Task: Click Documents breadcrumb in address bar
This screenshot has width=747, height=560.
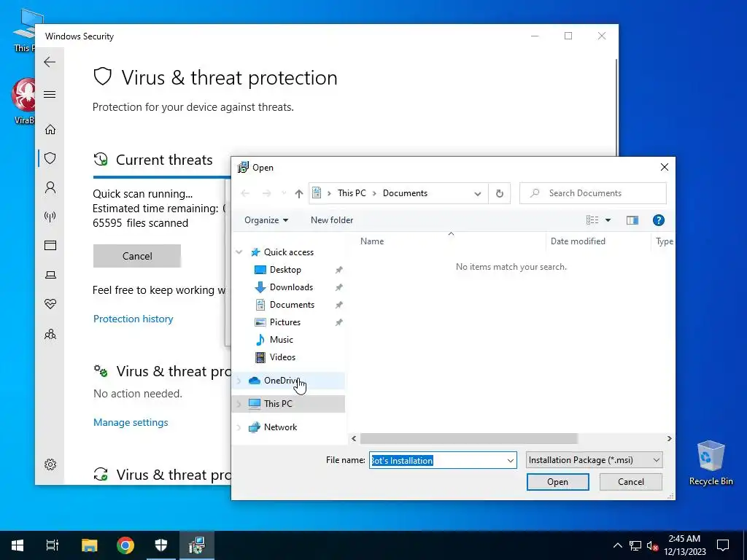Action: [405, 193]
